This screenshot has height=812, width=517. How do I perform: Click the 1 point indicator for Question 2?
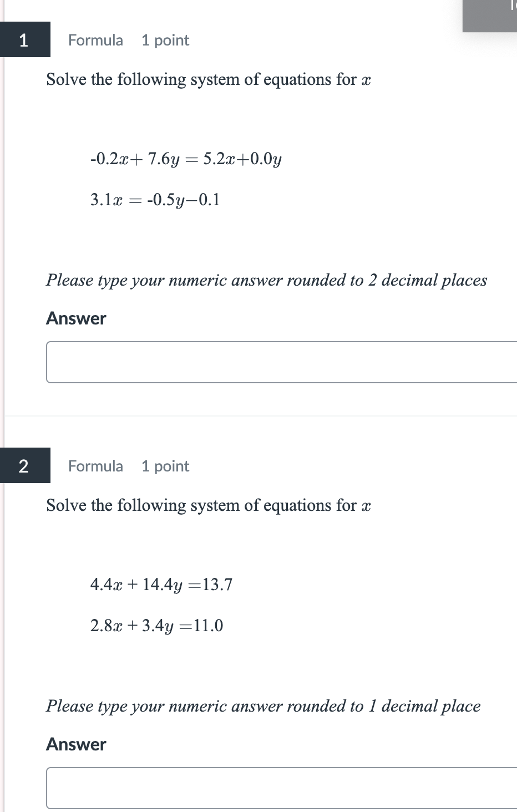click(x=165, y=466)
